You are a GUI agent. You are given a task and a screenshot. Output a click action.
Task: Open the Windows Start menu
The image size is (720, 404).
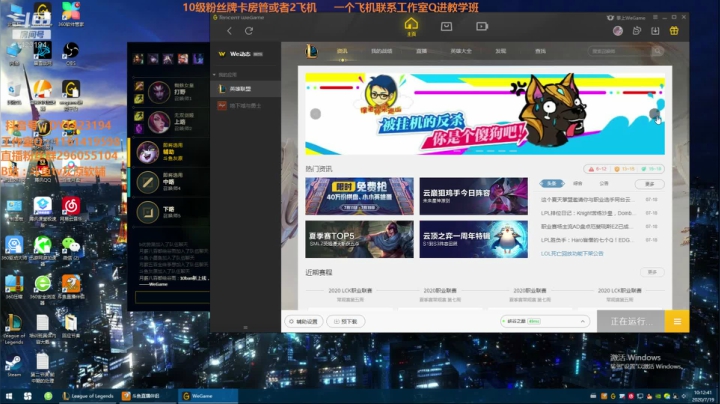pos(9,396)
